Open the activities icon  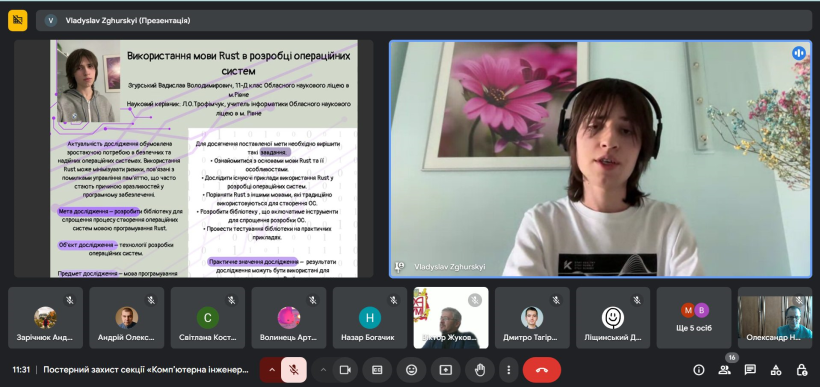click(776, 370)
